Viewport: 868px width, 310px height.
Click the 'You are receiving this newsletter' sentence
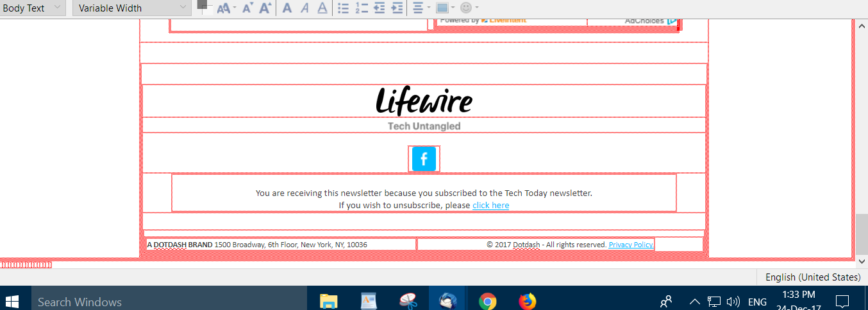424,193
